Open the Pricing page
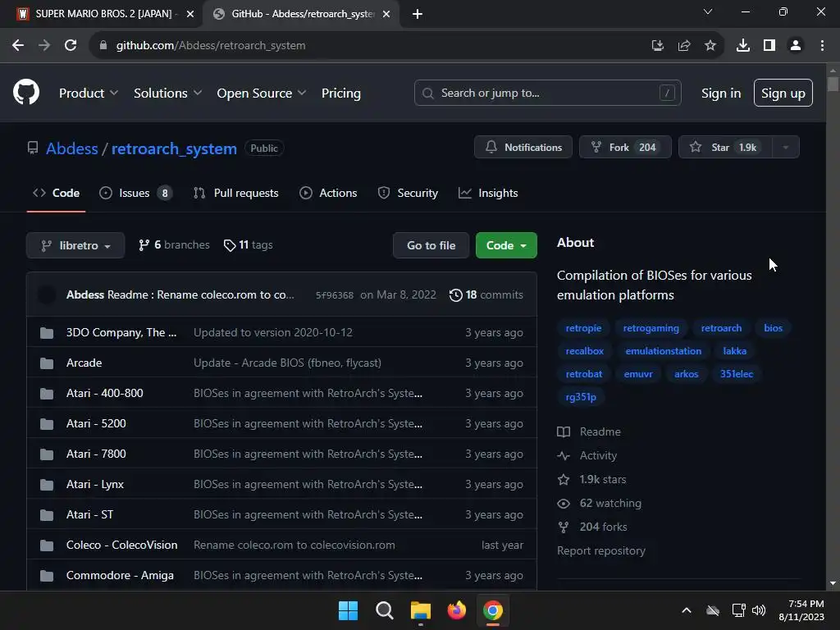Image resolution: width=840 pixels, height=630 pixels. click(341, 94)
